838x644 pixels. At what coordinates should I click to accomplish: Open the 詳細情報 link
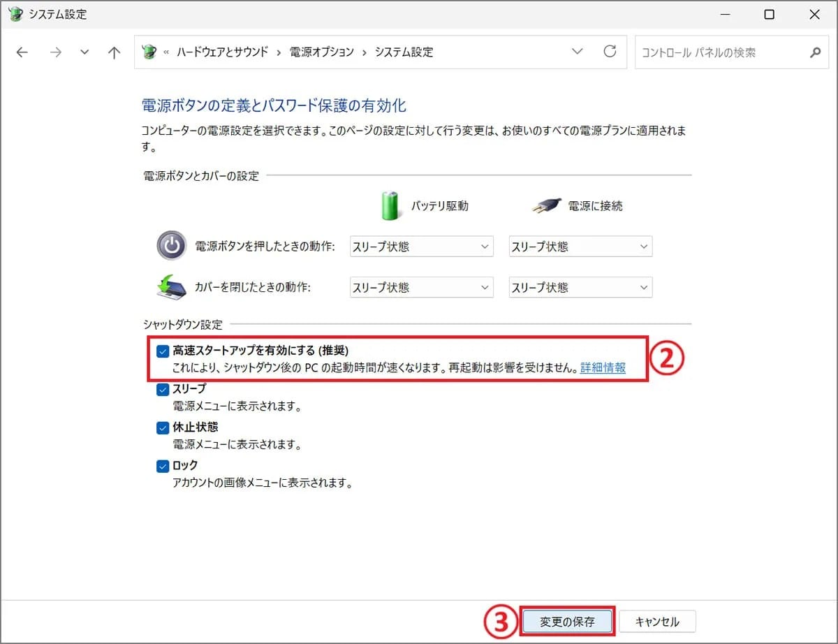pos(603,367)
